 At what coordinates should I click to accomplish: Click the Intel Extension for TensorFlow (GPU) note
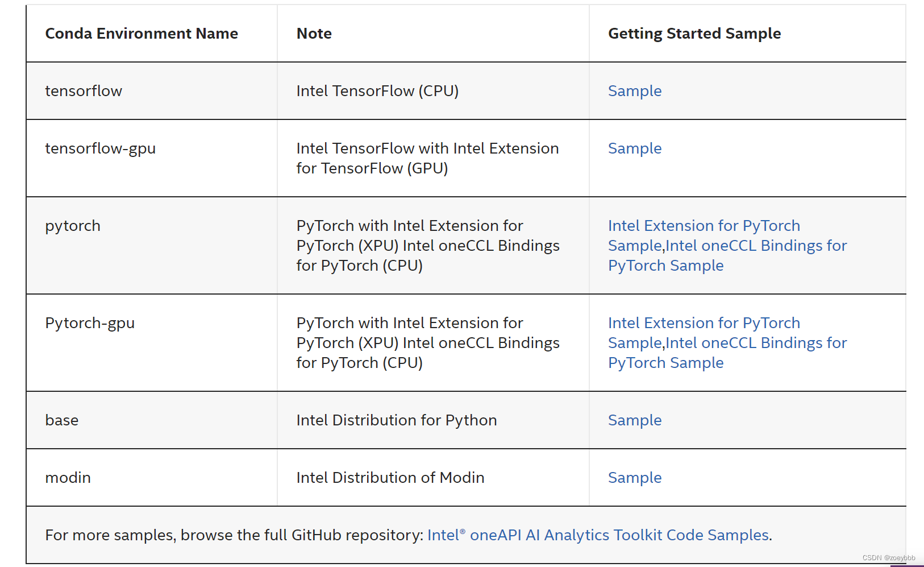[x=427, y=158]
